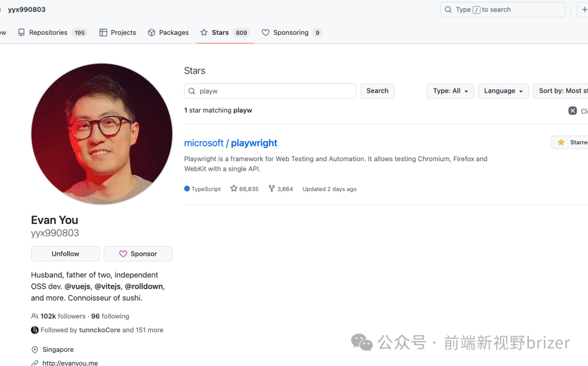Viewport: 588px width, 366px height.
Task: Click the 9 sponsoring count badge
Action: pyautogui.click(x=317, y=33)
